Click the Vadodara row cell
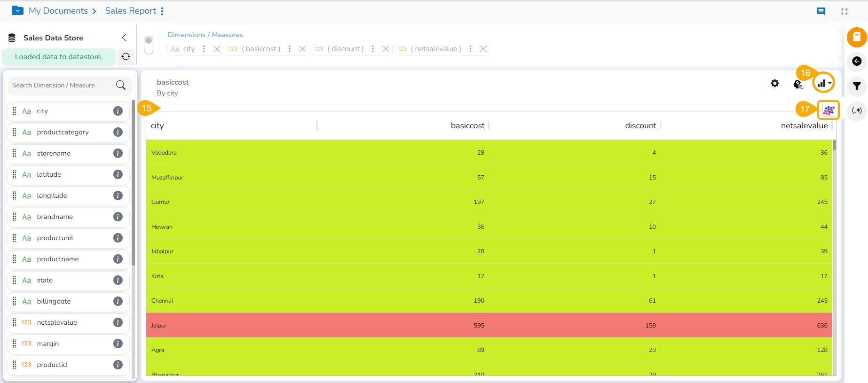 coord(164,153)
